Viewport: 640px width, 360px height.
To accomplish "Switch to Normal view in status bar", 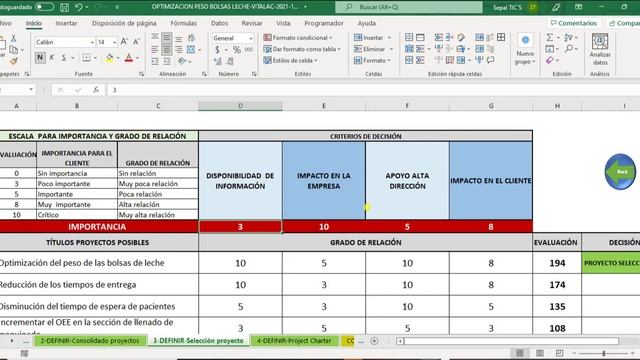I will (520, 353).
